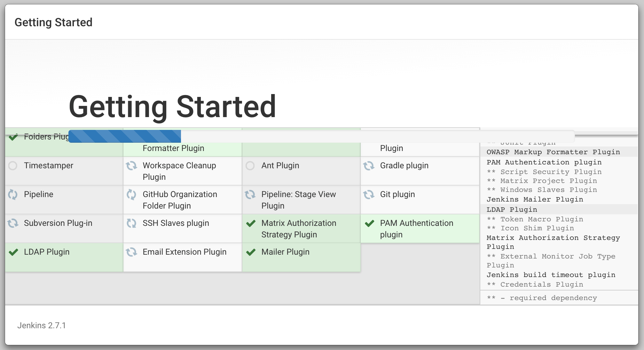
Task: Click Jenkins build timeout plugin log entry
Action: (x=551, y=275)
